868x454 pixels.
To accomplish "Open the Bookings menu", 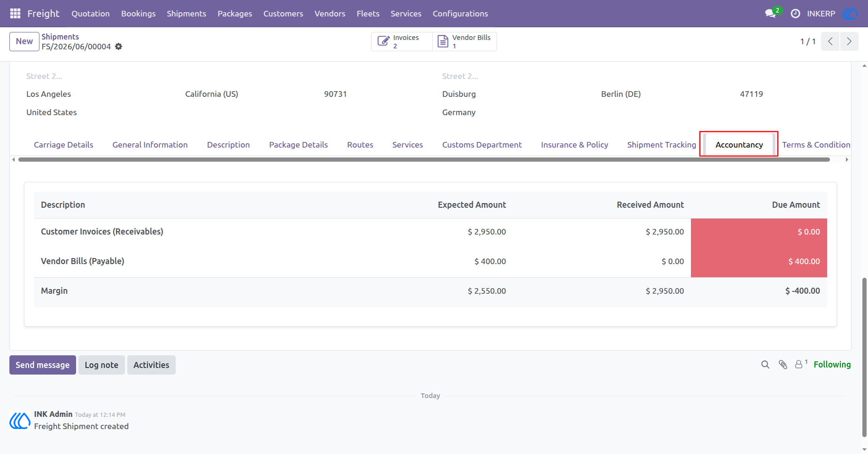I will tap(138, 14).
